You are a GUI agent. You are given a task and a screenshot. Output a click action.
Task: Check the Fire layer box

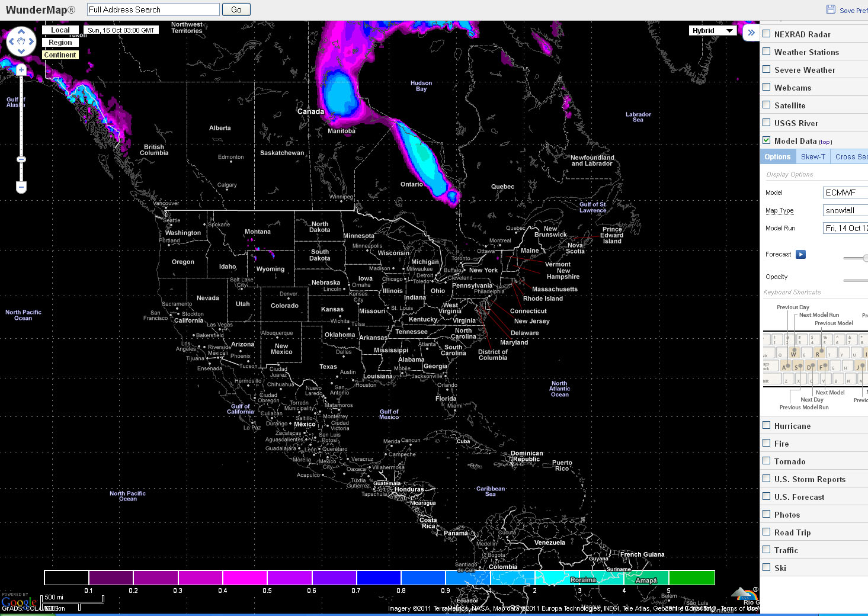click(767, 443)
